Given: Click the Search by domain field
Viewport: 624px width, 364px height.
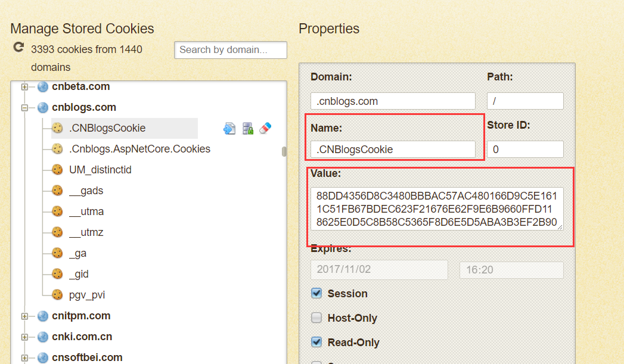Looking at the screenshot, I should click(231, 49).
